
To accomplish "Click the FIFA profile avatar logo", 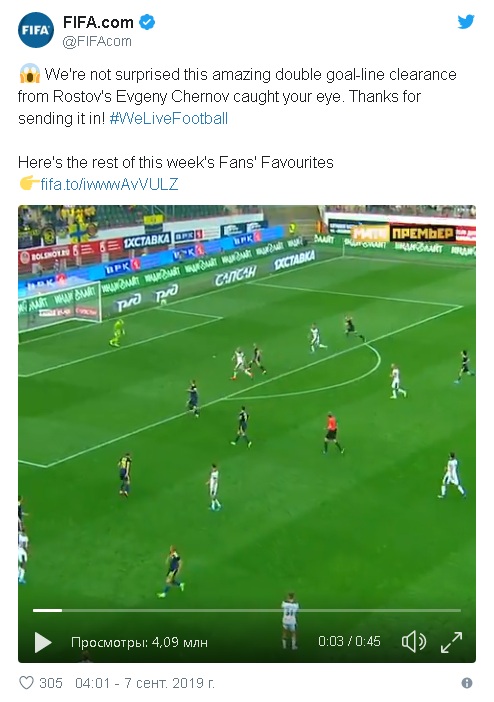I will point(36,30).
